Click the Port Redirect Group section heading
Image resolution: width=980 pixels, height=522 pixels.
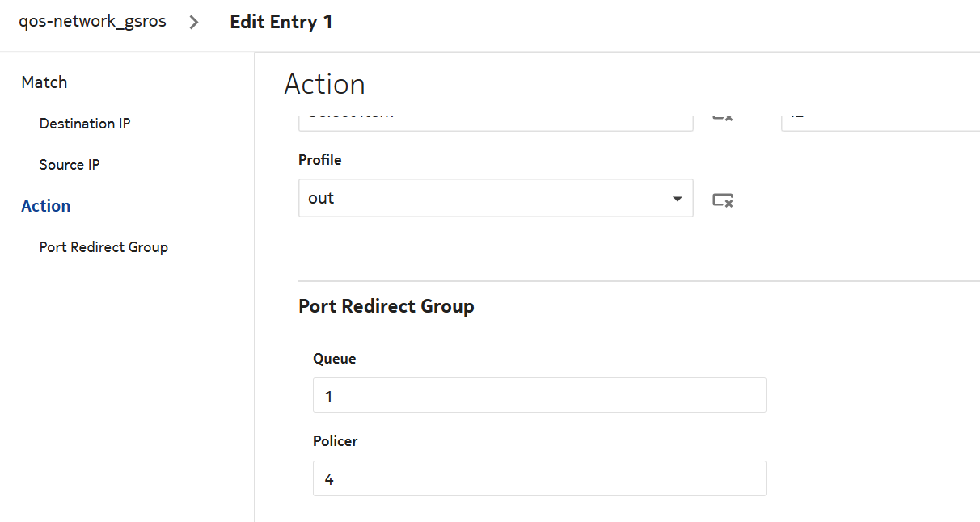(387, 306)
